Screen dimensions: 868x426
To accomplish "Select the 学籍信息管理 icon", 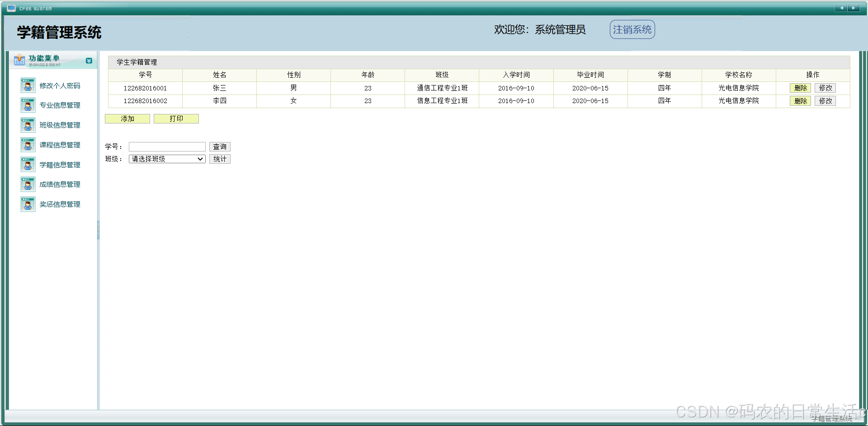I will click(x=28, y=165).
